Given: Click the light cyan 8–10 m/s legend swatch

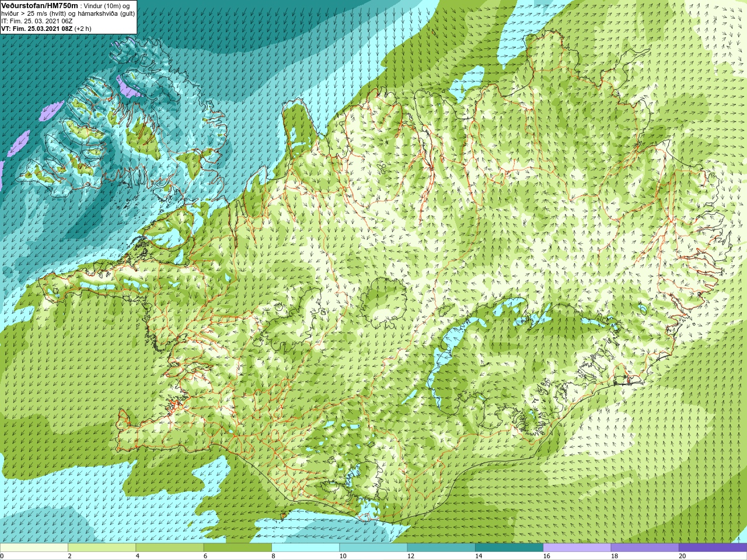Looking at the screenshot, I should point(305,548).
